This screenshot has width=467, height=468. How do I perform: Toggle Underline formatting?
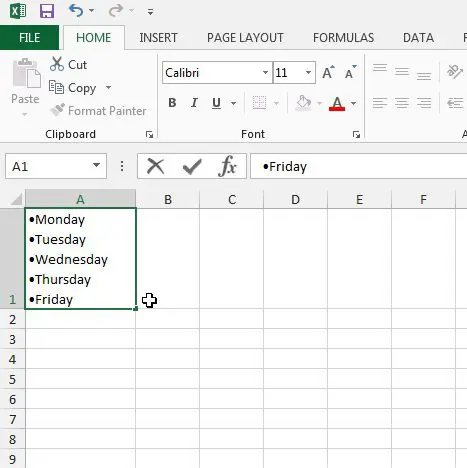coord(216,103)
